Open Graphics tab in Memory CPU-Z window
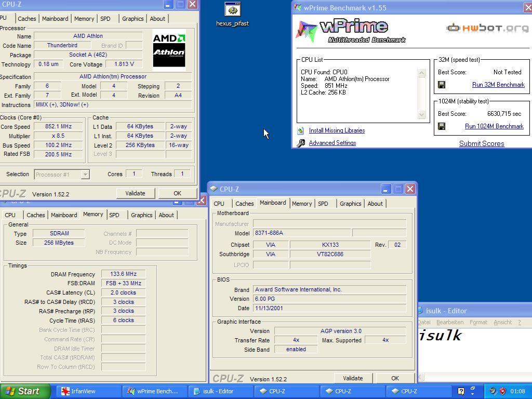The width and height of the screenshot is (532, 399). coord(141,215)
